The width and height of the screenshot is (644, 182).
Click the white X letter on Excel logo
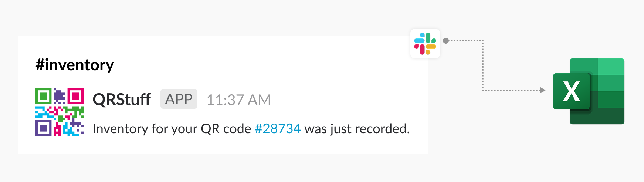click(x=571, y=91)
